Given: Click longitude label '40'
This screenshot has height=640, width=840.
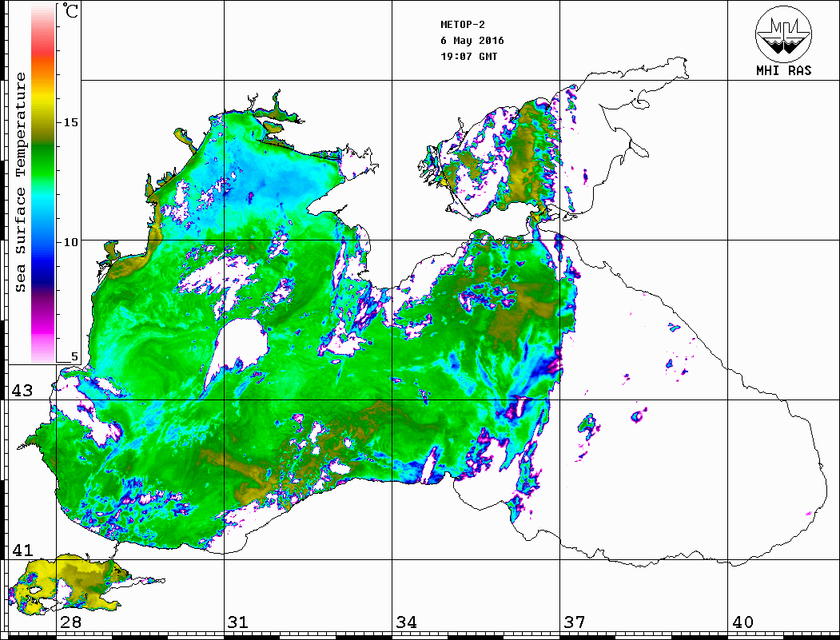Looking at the screenshot, I should coord(742,622).
